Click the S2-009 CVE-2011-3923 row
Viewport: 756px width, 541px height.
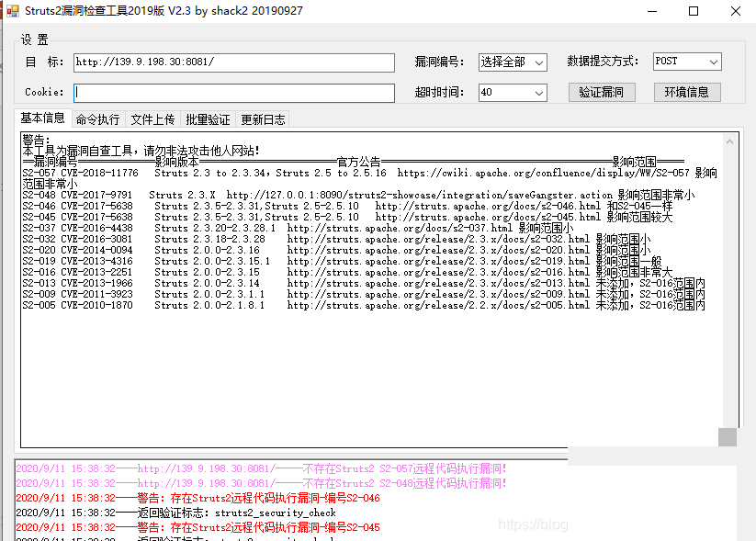pos(364,295)
